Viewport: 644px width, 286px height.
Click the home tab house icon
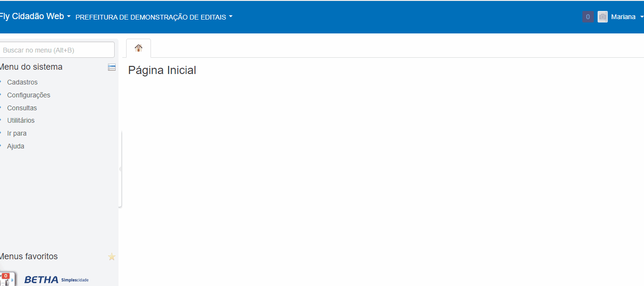[139, 48]
